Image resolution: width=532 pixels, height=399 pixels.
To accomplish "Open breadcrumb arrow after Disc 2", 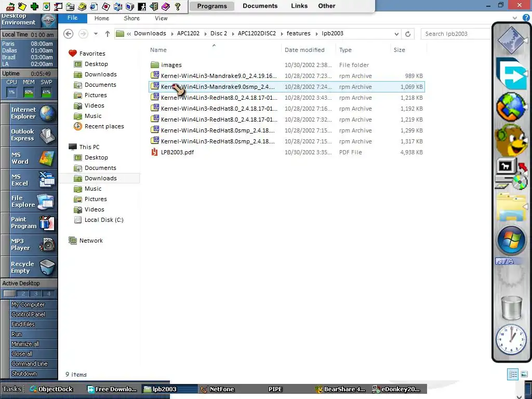I will click(233, 34).
